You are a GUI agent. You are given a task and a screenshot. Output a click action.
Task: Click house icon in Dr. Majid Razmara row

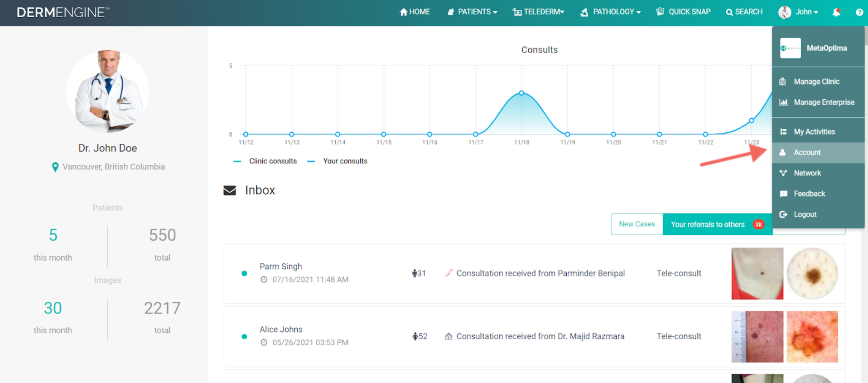448,336
